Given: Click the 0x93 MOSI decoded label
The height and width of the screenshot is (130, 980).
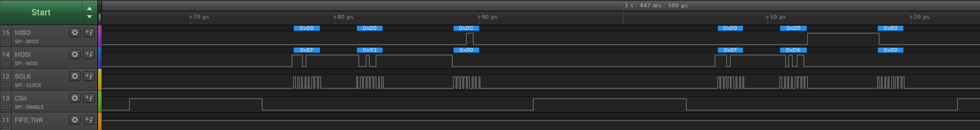Looking at the screenshot, I should tap(370, 50).
